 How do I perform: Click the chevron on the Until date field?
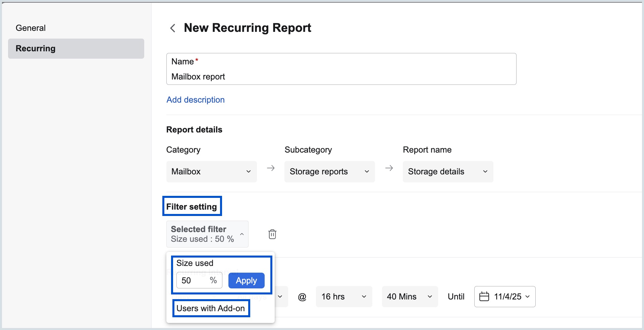(x=528, y=296)
